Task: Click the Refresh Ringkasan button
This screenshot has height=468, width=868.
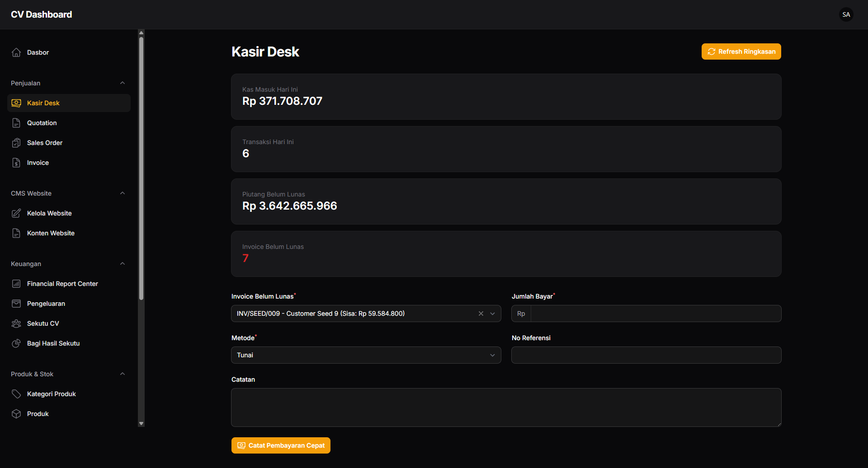Action: [x=741, y=51]
